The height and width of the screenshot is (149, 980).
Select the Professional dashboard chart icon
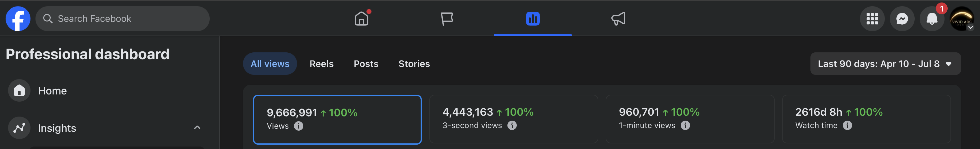[x=533, y=19]
